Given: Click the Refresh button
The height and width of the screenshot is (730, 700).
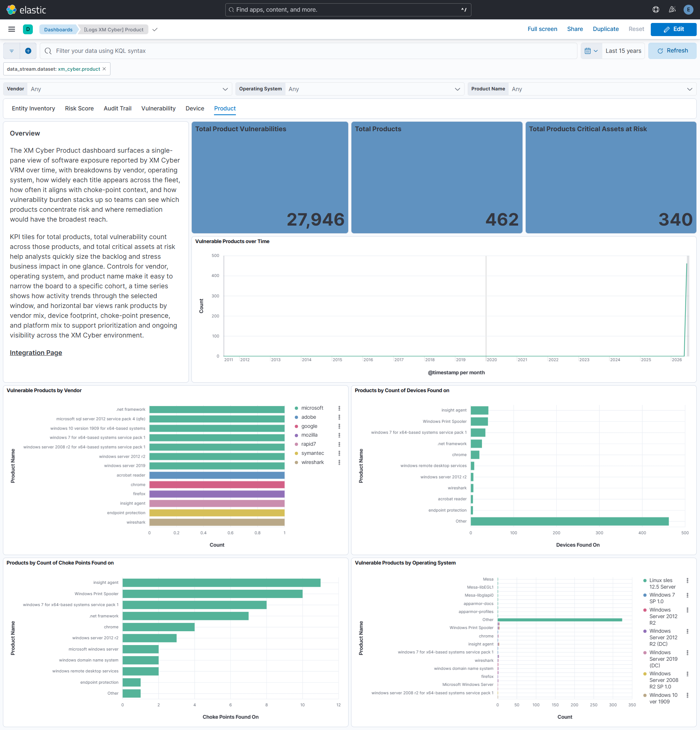Looking at the screenshot, I should tap(672, 51).
